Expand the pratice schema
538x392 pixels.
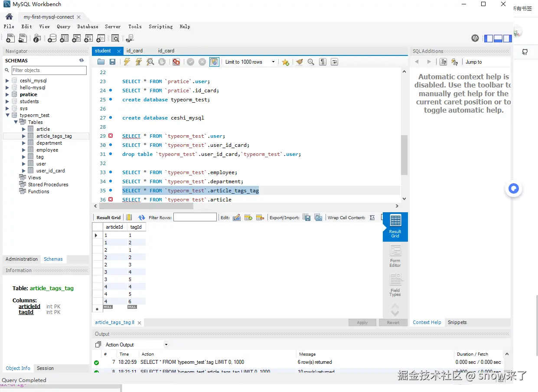(x=7, y=94)
